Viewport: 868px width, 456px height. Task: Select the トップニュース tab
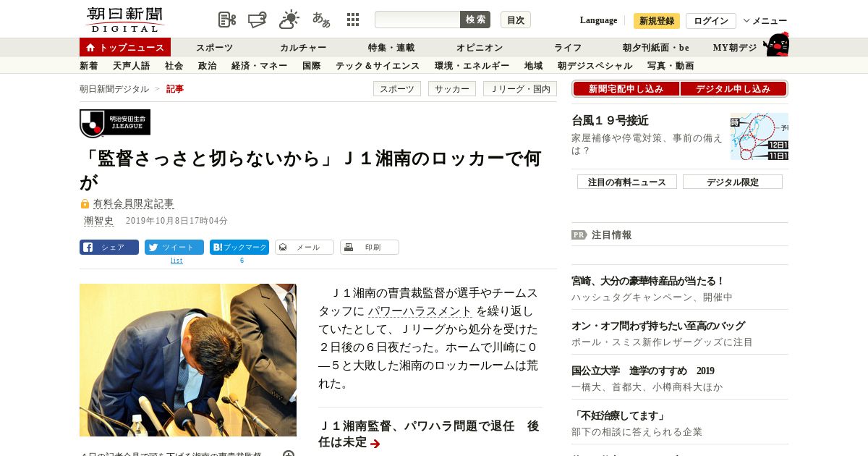point(125,47)
